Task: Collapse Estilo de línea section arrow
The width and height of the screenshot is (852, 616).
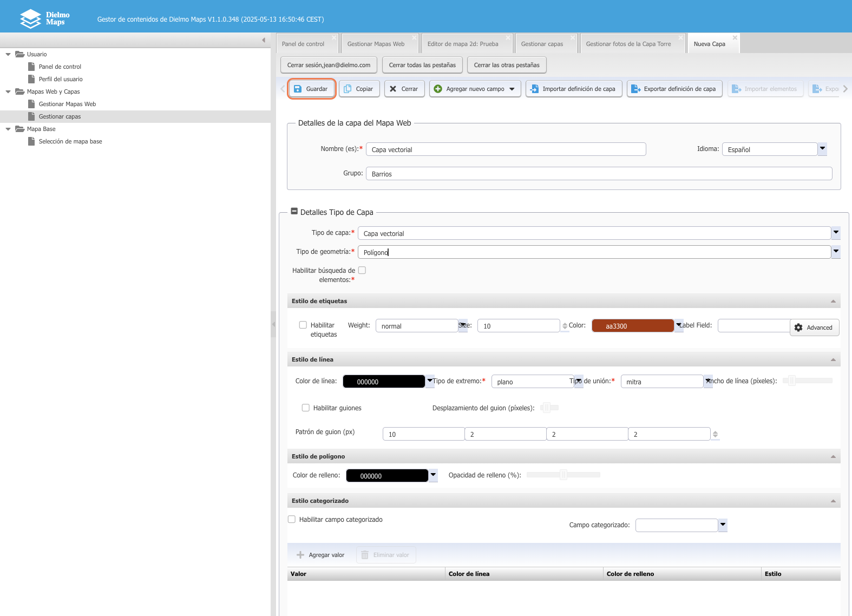Action: (x=833, y=360)
